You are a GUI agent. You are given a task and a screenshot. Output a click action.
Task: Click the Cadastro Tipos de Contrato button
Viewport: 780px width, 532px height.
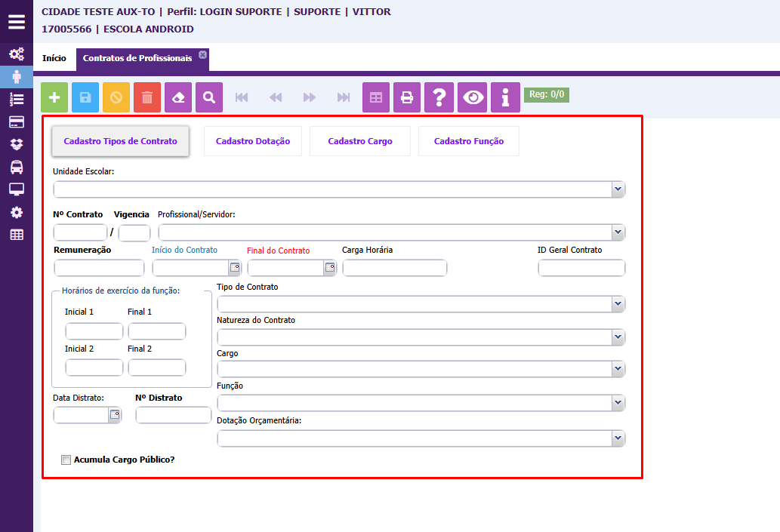coord(120,141)
